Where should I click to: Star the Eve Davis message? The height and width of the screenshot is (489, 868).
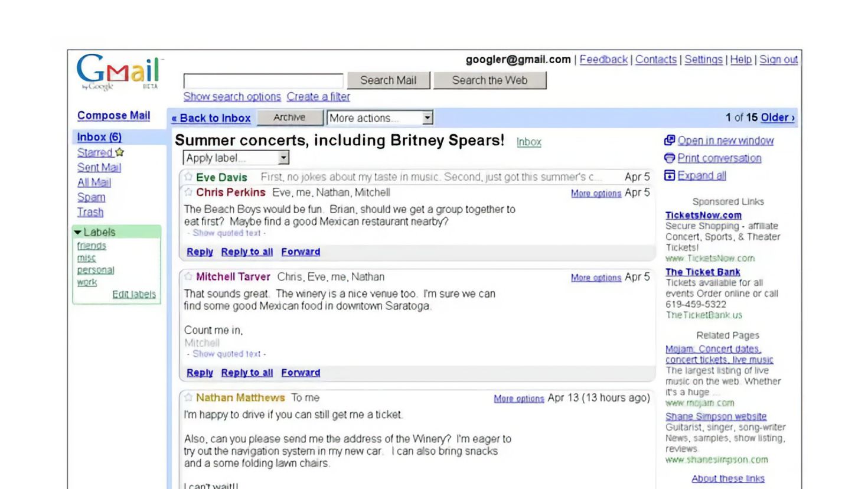pos(188,177)
